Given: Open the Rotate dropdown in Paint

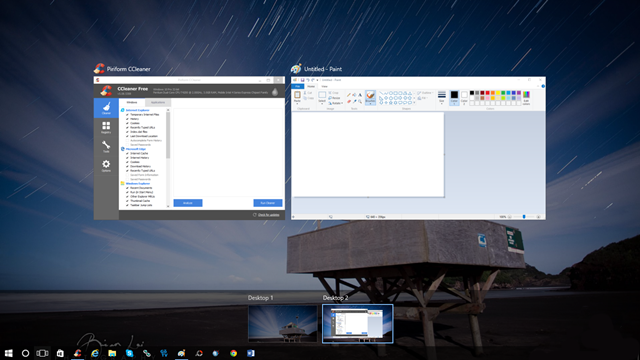Looking at the screenshot, I should click(x=335, y=103).
